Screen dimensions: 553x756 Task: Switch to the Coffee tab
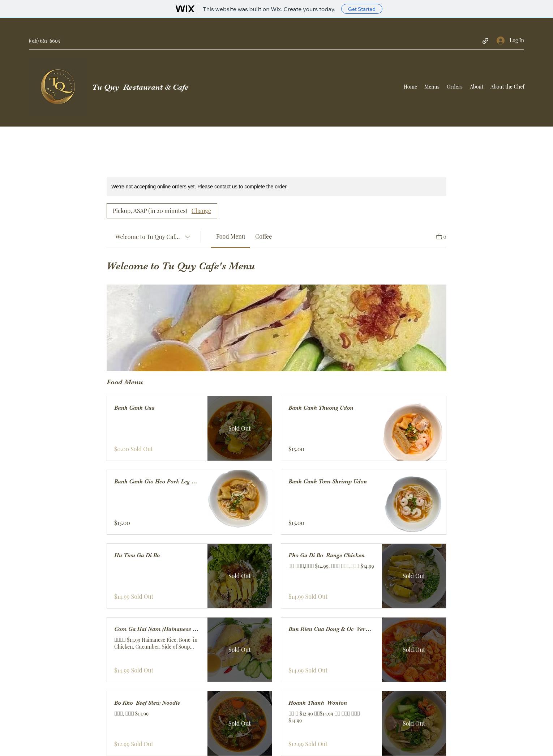(x=263, y=236)
